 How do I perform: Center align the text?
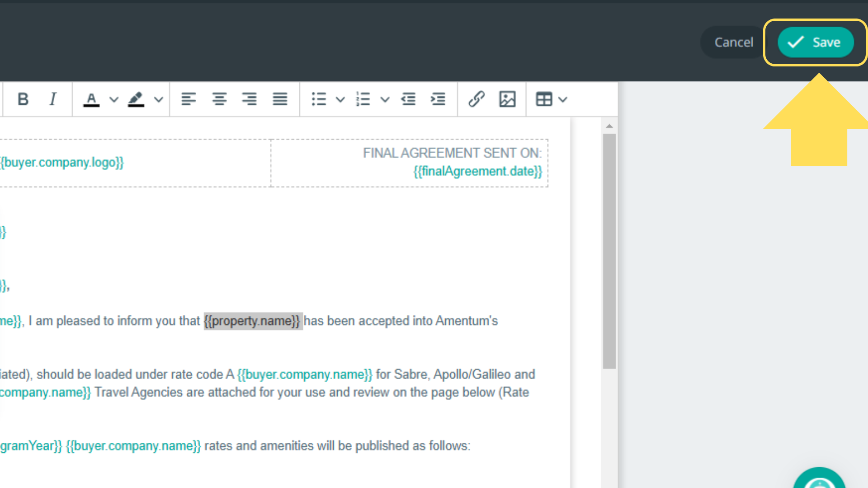[219, 99]
